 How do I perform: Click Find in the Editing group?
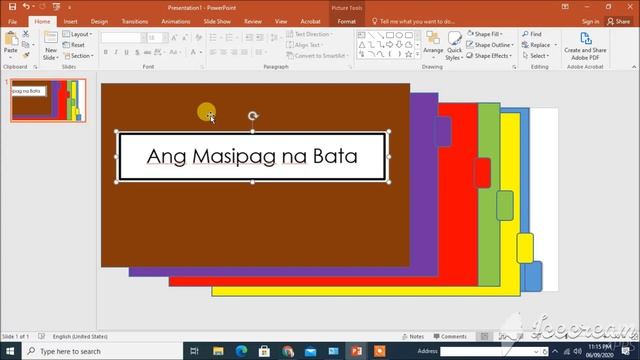click(532, 34)
